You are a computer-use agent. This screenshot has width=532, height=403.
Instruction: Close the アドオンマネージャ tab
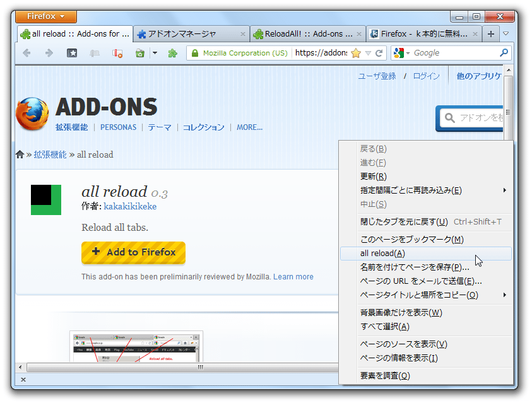click(242, 34)
